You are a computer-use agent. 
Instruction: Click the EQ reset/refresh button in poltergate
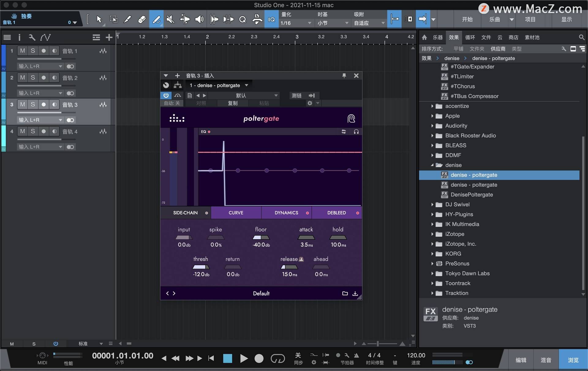point(343,132)
